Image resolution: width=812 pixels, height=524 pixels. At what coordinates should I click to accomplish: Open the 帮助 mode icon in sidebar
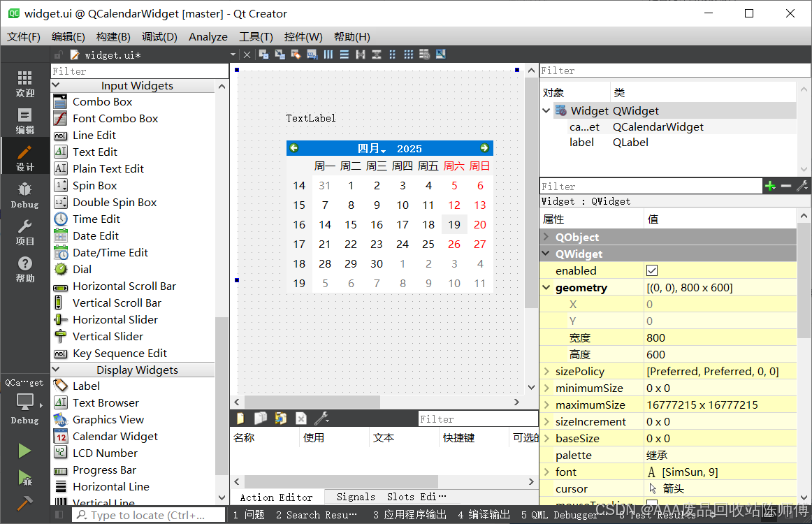pos(24,268)
